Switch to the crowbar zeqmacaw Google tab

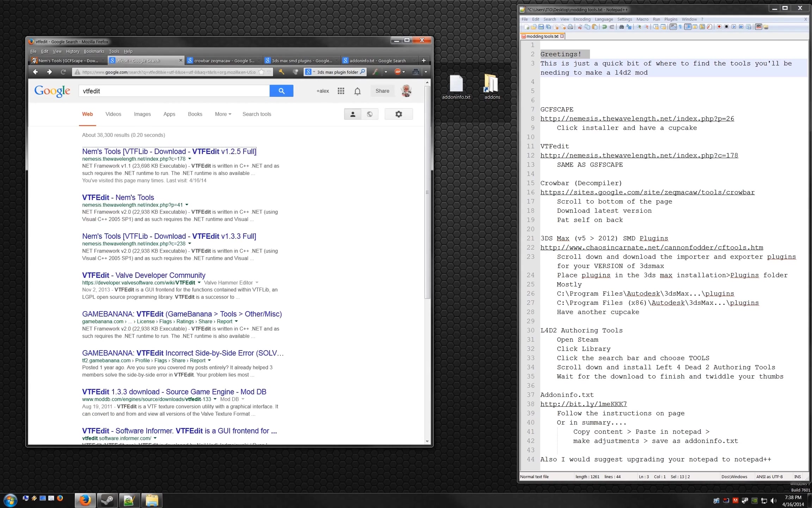pyautogui.click(x=224, y=61)
